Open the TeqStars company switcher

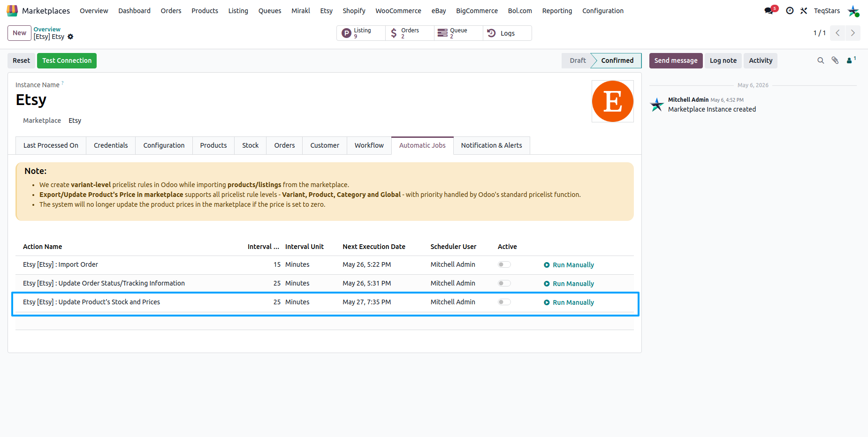click(827, 11)
